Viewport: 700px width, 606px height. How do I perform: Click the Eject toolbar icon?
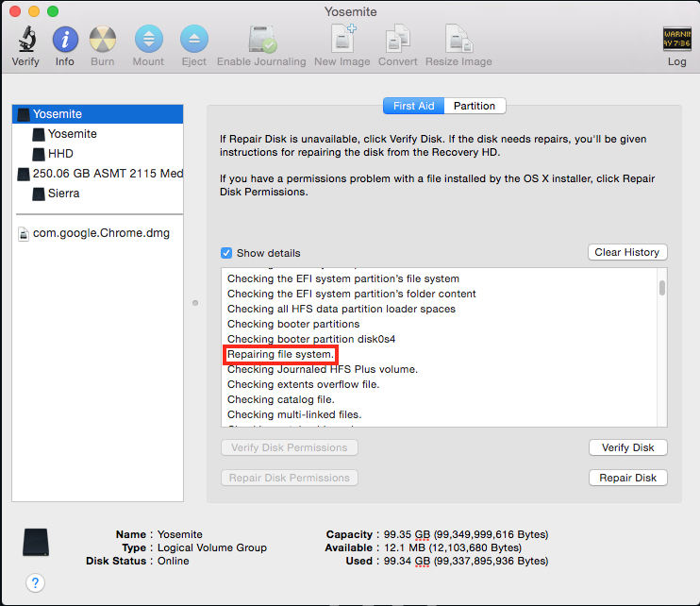[194, 39]
